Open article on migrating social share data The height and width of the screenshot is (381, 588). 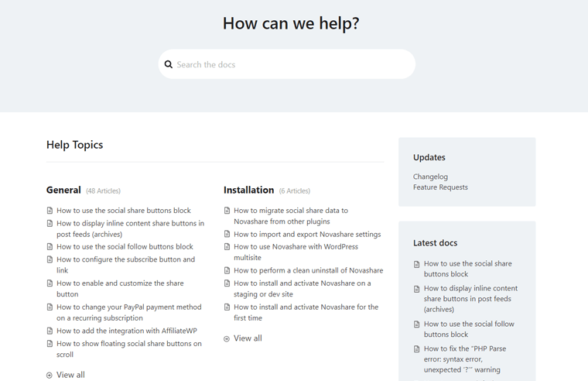click(291, 216)
